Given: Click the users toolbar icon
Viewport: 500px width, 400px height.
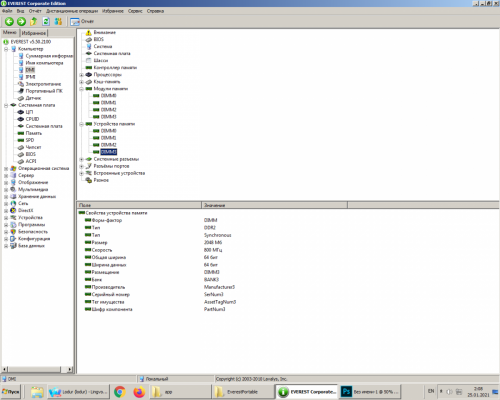Looking at the screenshot, I should pos(58,22).
